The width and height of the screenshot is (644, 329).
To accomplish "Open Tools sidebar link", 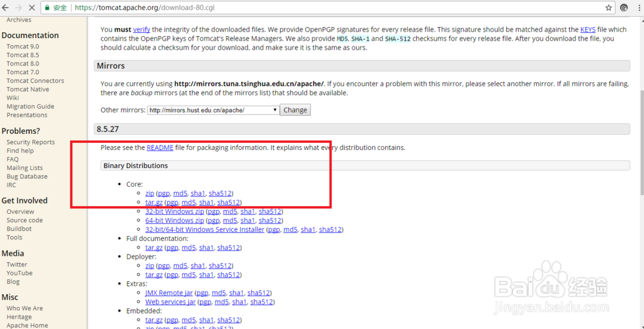I will [x=14, y=238].
